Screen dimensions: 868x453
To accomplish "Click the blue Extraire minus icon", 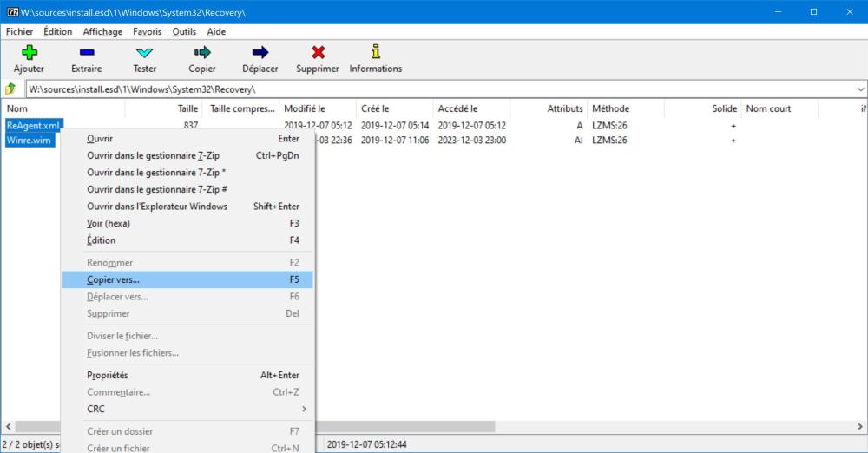I will 86,53.
